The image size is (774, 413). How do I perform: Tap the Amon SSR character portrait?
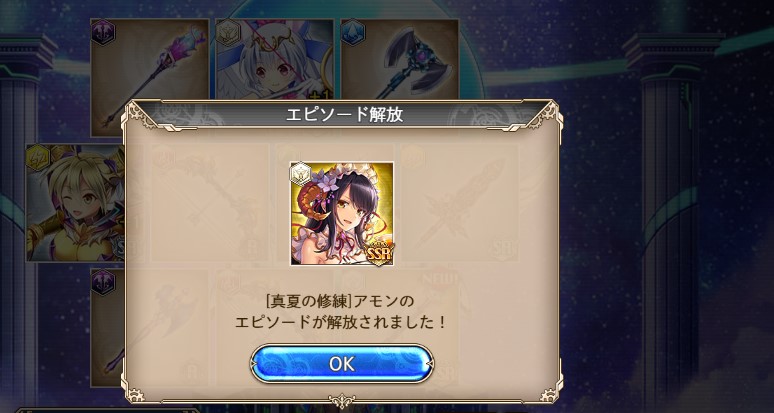(342, 213)
